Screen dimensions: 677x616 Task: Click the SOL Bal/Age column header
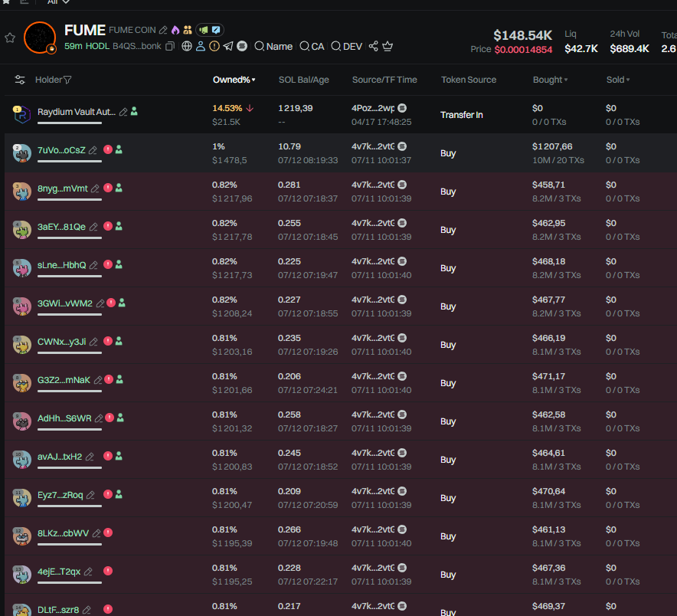[303, 80]
